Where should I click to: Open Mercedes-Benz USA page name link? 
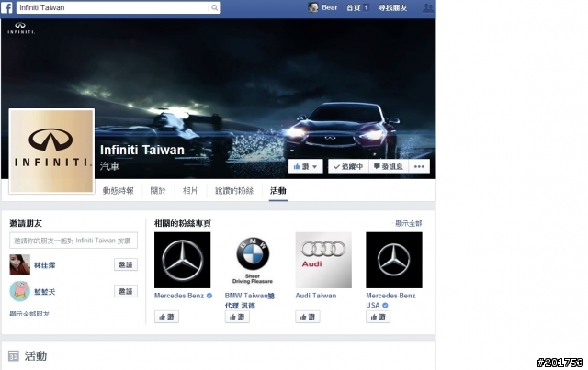pyautogui.click(x=390, y=300)
